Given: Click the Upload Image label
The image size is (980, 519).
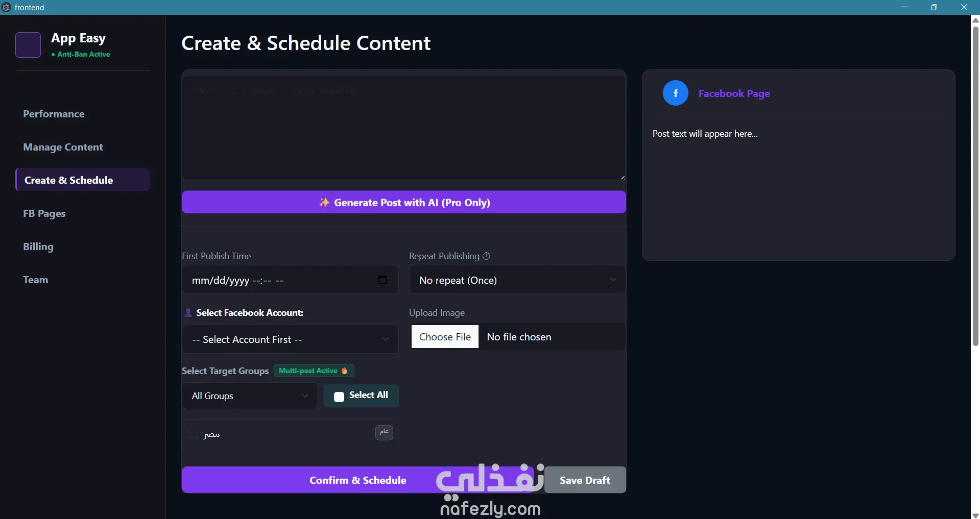Looking at the screenshot, I should coord(437,313).
